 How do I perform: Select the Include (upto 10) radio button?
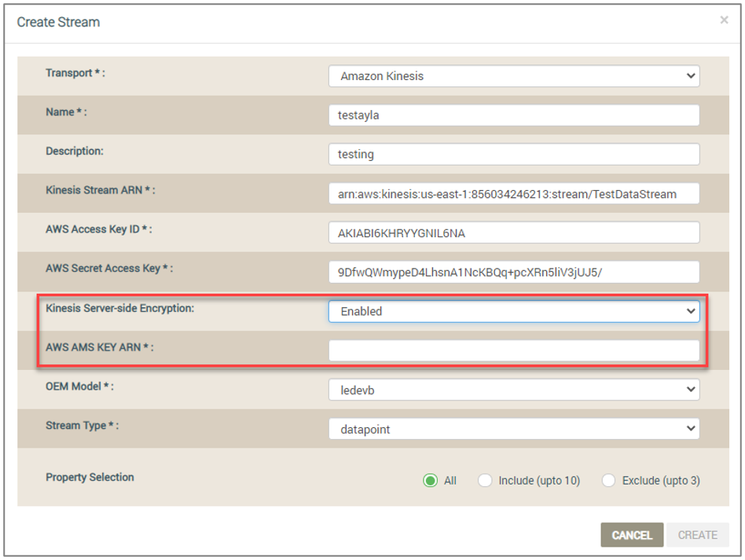pos(485,481)
